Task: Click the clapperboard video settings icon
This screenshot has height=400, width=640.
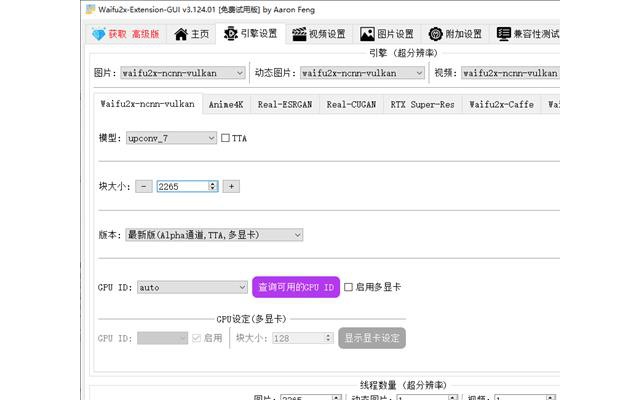Action: pos(299,34)
